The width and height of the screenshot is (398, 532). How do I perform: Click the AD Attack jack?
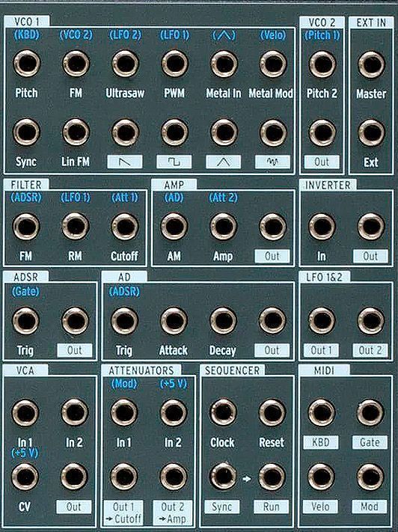click(x=174, y=320)
